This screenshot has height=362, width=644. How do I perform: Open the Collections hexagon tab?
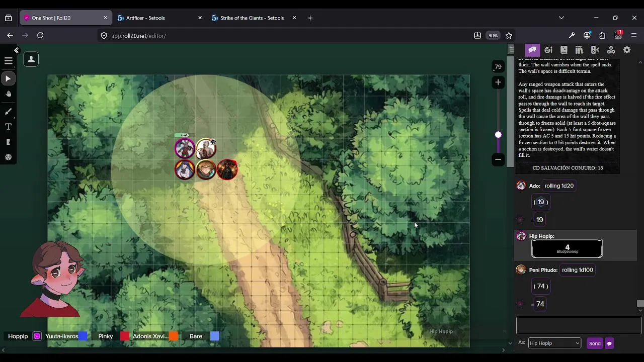point(611,50)
